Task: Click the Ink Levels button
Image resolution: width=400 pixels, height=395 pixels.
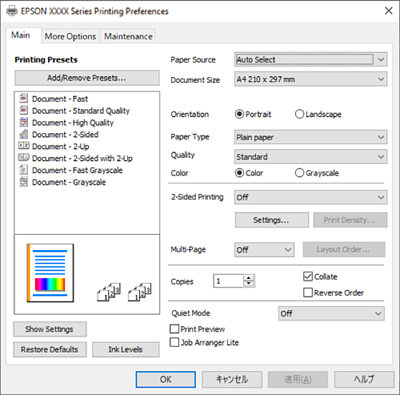Action: [x=125, y=349]
